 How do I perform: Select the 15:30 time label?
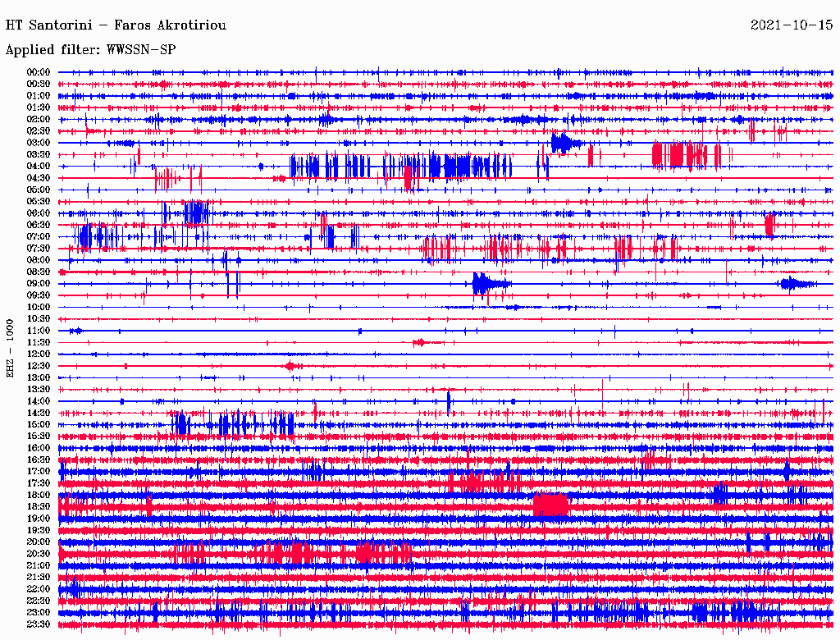39,437
